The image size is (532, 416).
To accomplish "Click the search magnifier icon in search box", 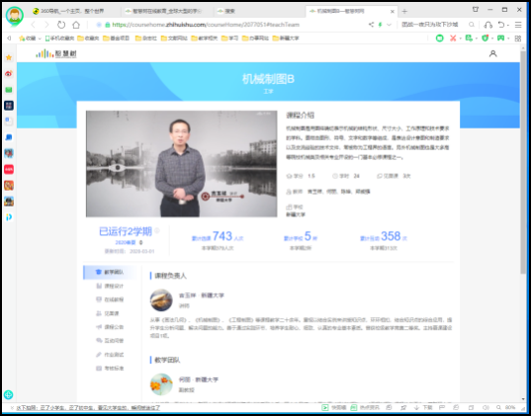I will click(472, 25).
